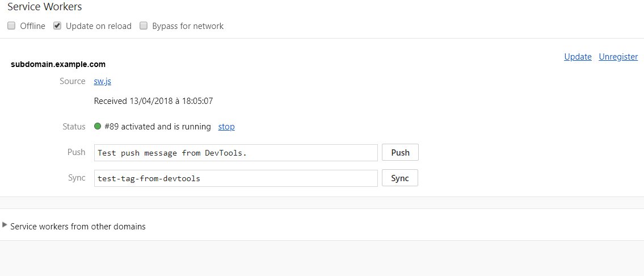
Task: Unregister the service worker
Action: coord(618,57)
